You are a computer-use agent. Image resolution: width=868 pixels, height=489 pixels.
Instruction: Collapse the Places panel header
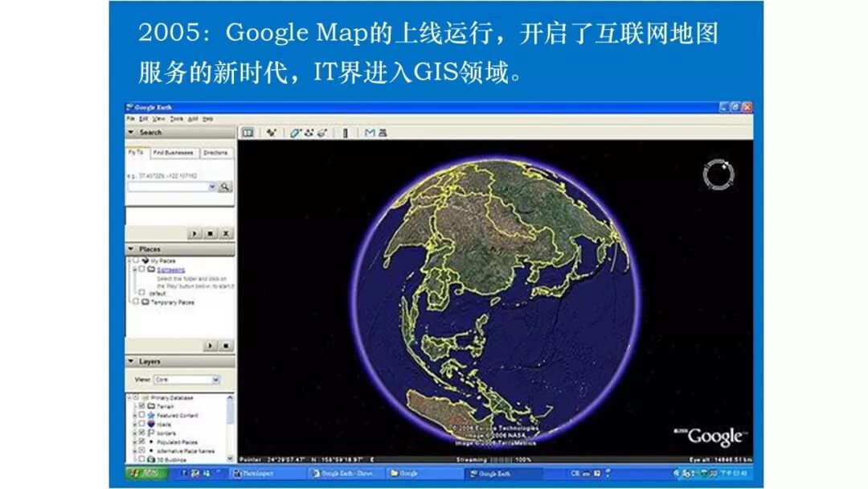[181, 249]
